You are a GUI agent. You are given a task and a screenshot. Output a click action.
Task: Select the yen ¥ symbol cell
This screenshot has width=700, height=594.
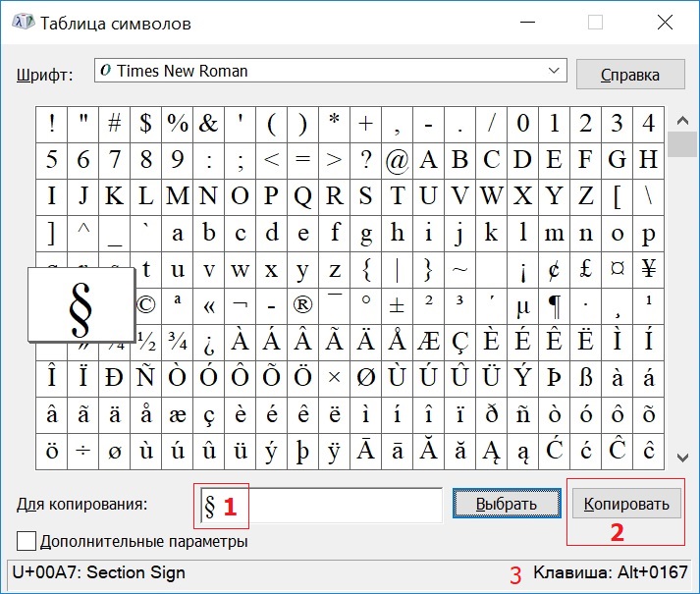tap(649, 270)
